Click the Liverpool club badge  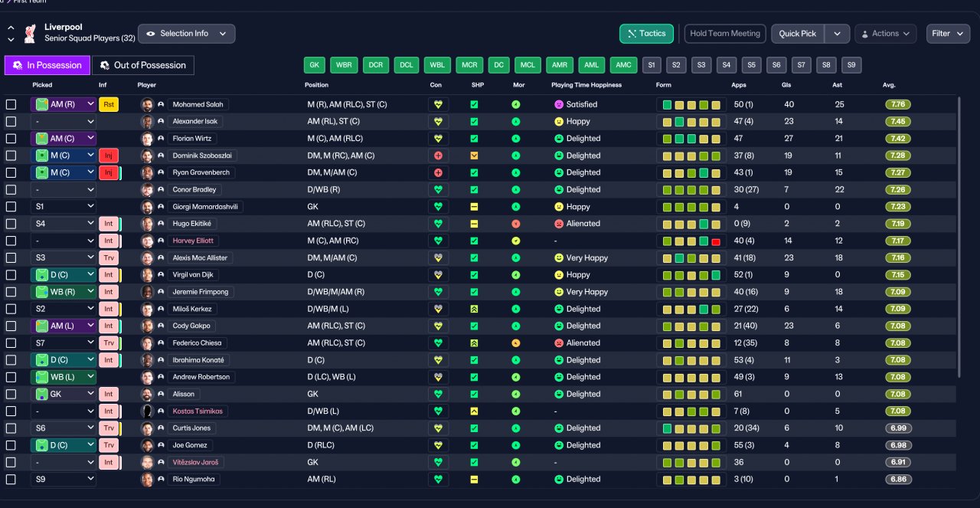pos(30,33)
